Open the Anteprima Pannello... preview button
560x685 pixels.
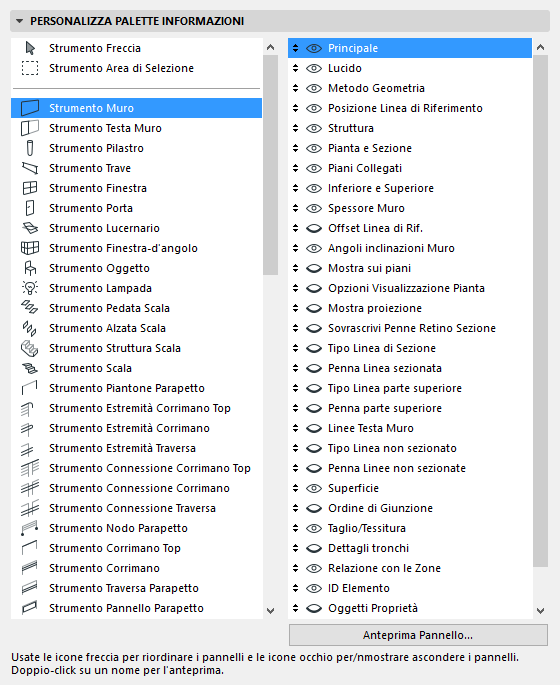(418, 635)
